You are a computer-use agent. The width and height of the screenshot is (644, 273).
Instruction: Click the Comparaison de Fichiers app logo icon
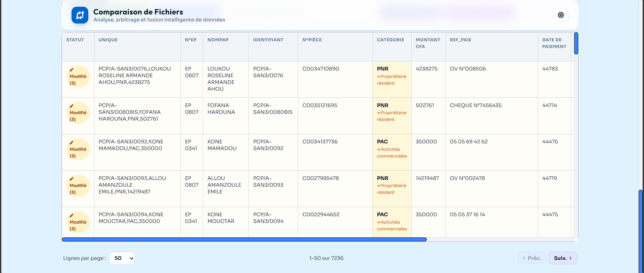[80, 15]
